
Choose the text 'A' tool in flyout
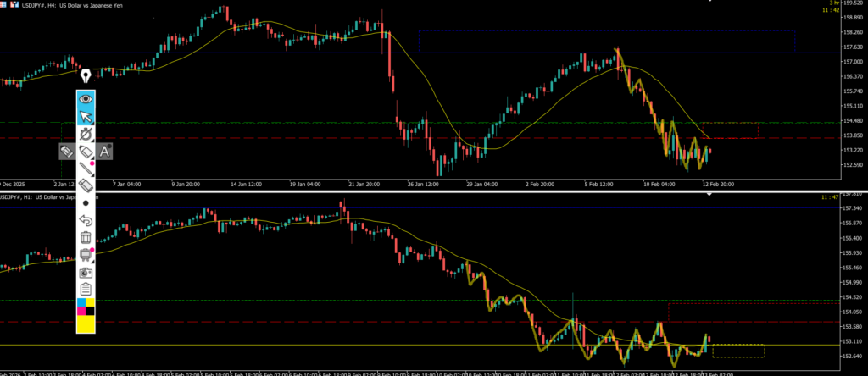click(x=105, y=152)
